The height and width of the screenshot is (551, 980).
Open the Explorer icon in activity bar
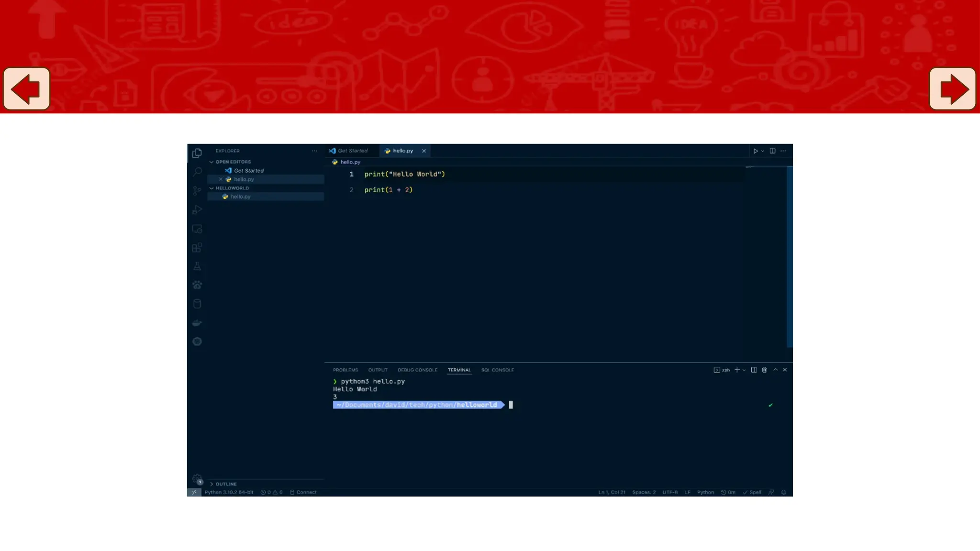[197, 153]
